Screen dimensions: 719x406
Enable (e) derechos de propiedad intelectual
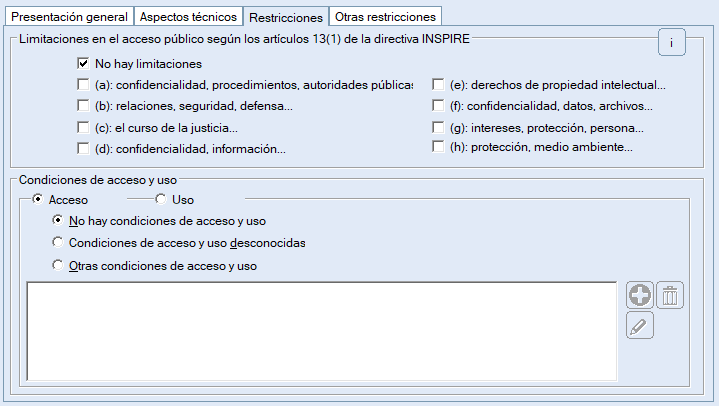(438, 85)
